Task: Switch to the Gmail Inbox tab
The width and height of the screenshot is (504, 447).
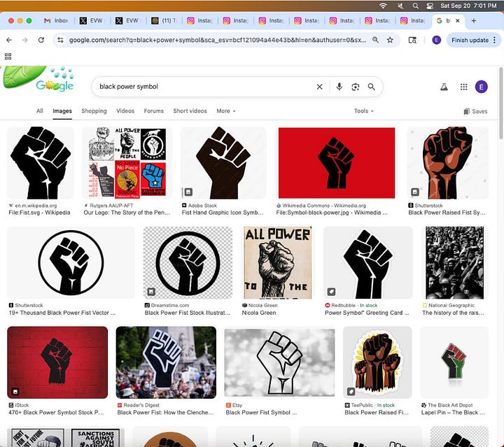Action: 56,20
